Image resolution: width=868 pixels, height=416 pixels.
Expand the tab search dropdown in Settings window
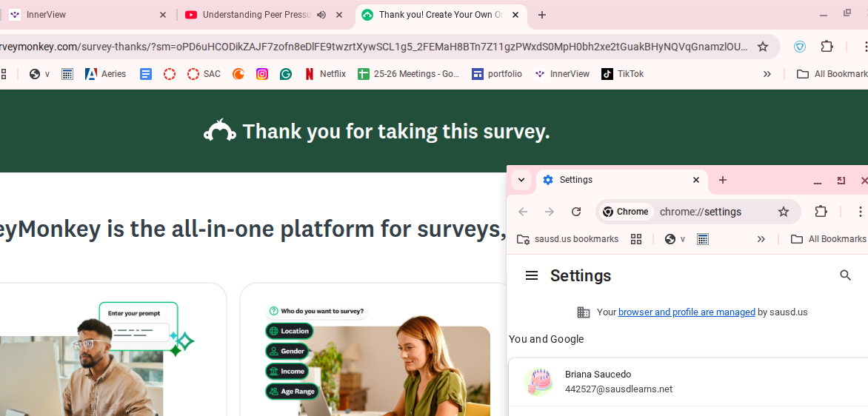coord(521,180)
